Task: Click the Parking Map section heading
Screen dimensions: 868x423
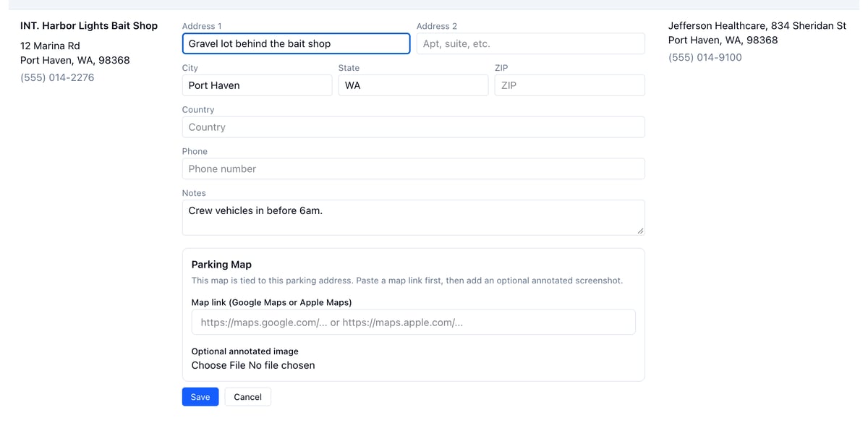Action: pyautogui.click(x=221, y=265)
